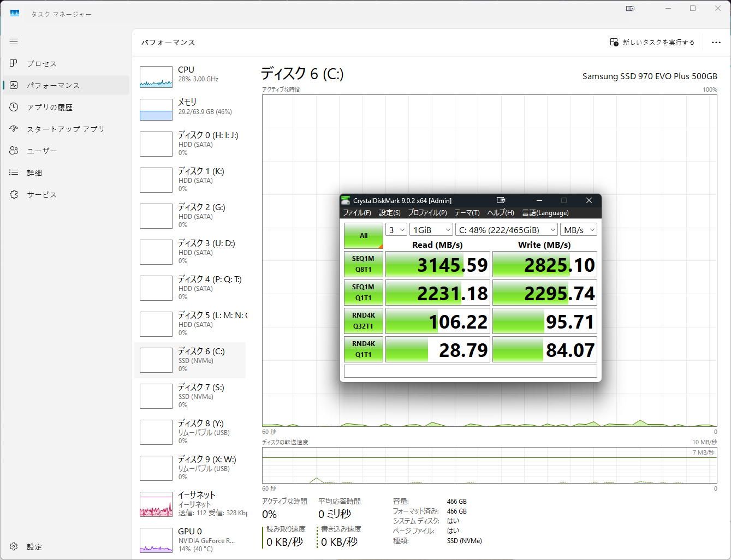Image resolution: width=731 pixels, height=560 pixels.
Task: Select the CPU performance graph thumbnail
Action: coord(156,77)
